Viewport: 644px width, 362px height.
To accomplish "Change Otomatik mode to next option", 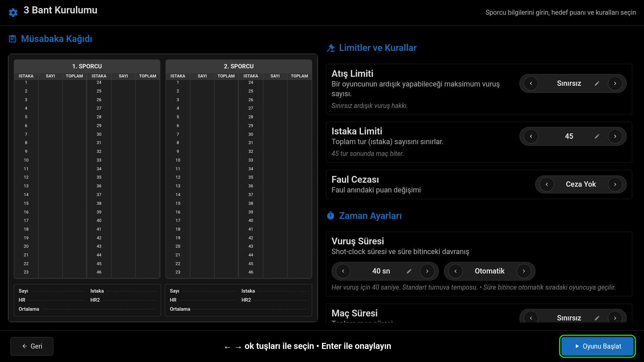I will 524,271.
